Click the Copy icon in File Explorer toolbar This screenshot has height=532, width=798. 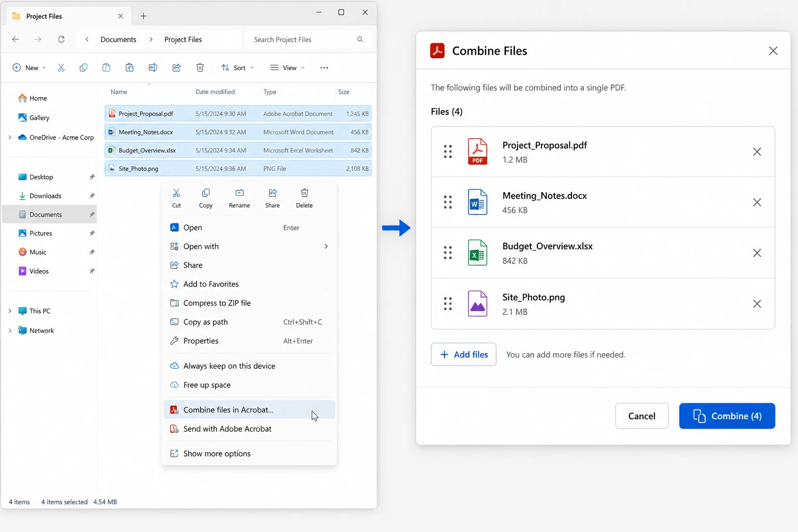(83, 68)
